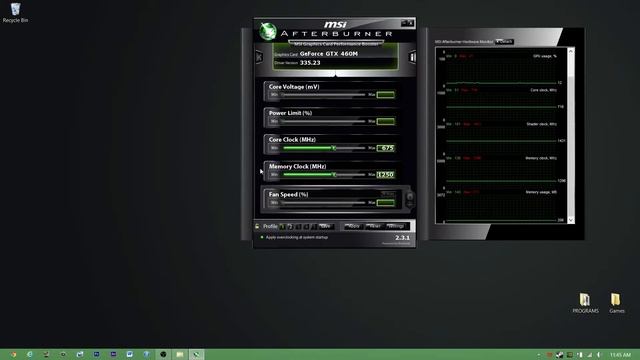This screenshot has width=640, height=360.
Task: Click the hardware monitor scroll down arrow
Action: 571,220
